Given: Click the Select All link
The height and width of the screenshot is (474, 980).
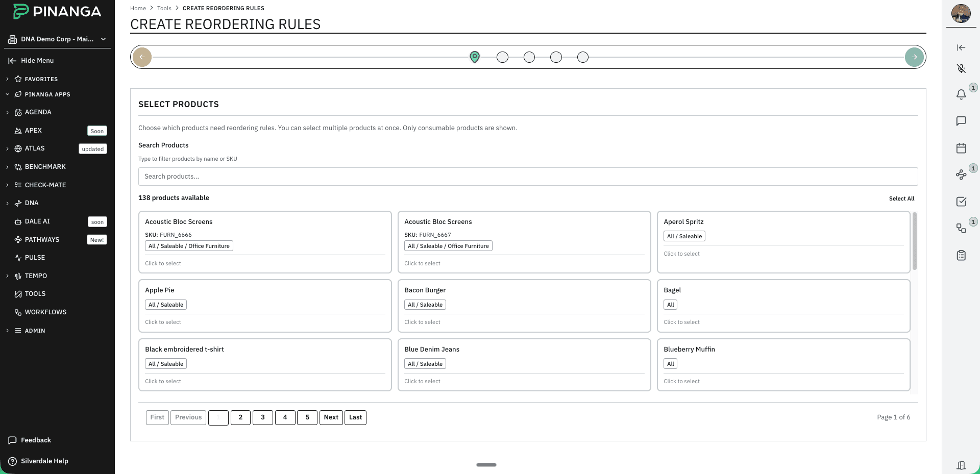Looking at the screenshot, I should (901, 198).
